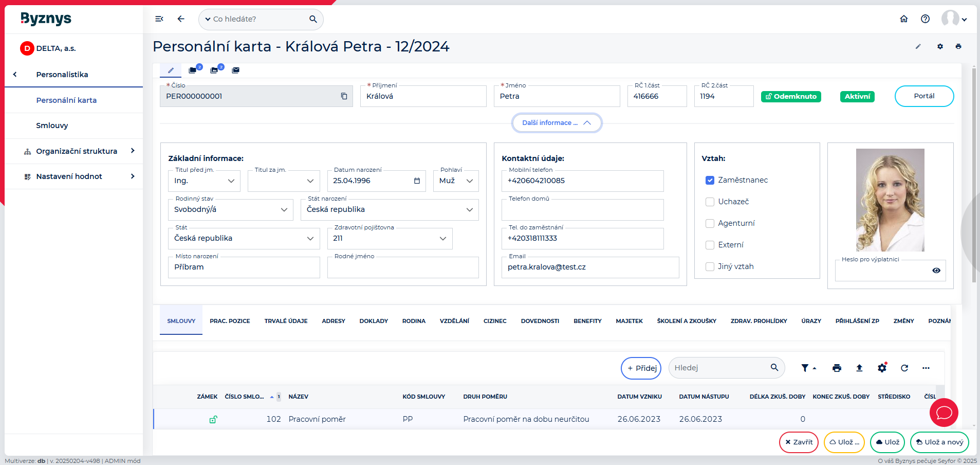980x465 pixels.
Task: Copy the PER000000001 number using copy icon
Action: tap(344, 96)
